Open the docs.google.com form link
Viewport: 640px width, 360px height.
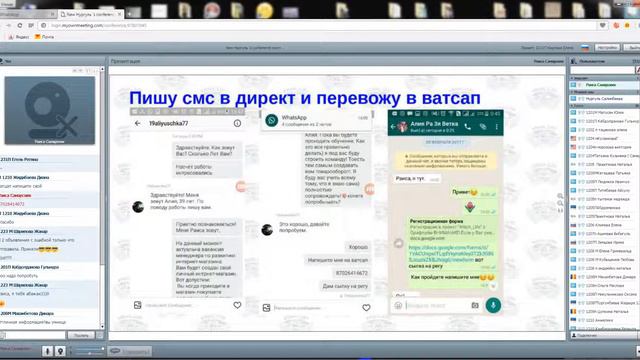(x=451, y=253)
